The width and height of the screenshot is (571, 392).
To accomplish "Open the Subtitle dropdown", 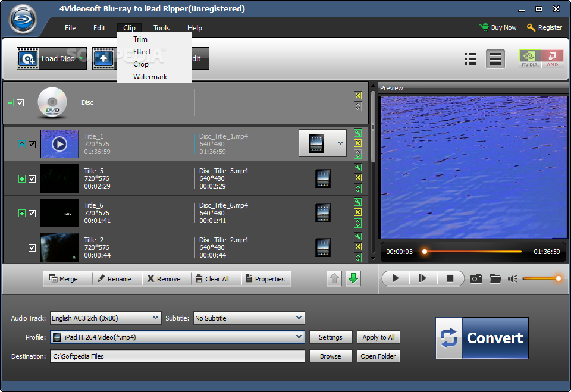I will coord(299,318).
